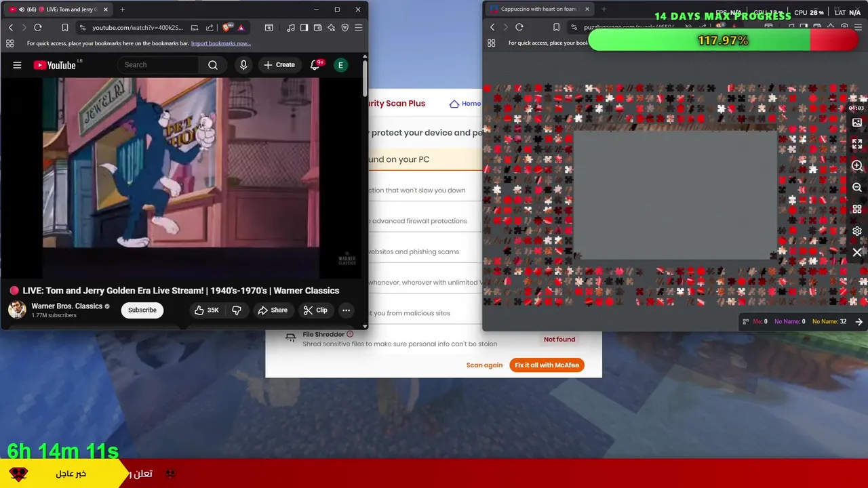Go to the YouTube home logo
This screenshot has width=868, height=488.
click(x=54, y=65)
